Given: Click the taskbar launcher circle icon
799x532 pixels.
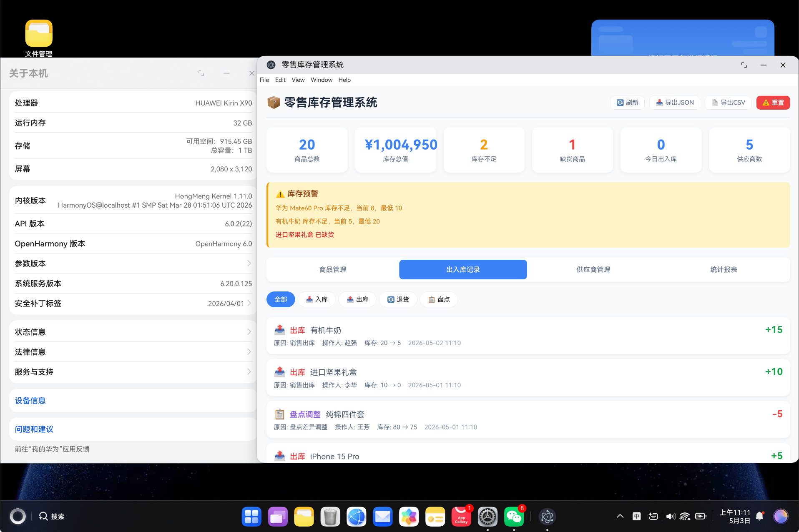Looking at the screenshot, I should [18, 516].
